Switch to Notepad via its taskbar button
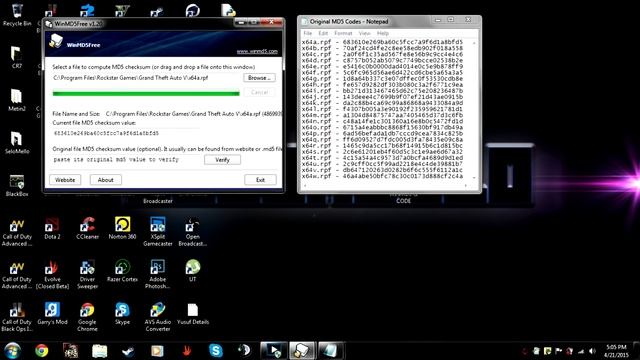Viewport: 640px width, 360px height. click(x=331, y=351)
